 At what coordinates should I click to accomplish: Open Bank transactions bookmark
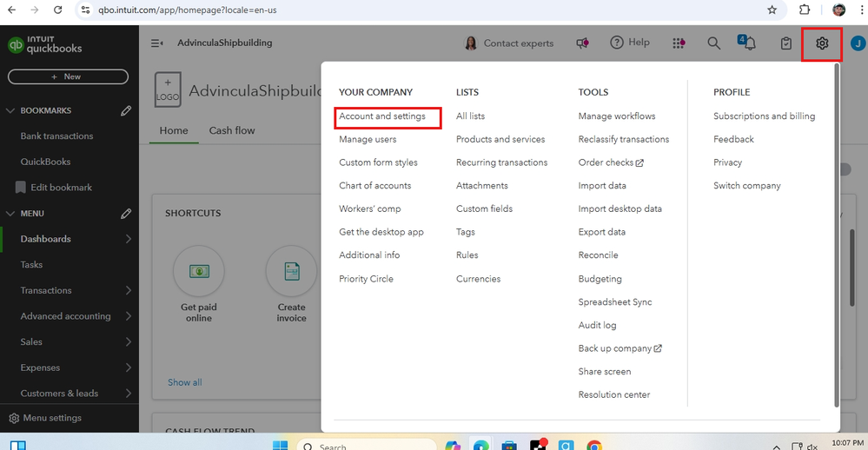56,136
